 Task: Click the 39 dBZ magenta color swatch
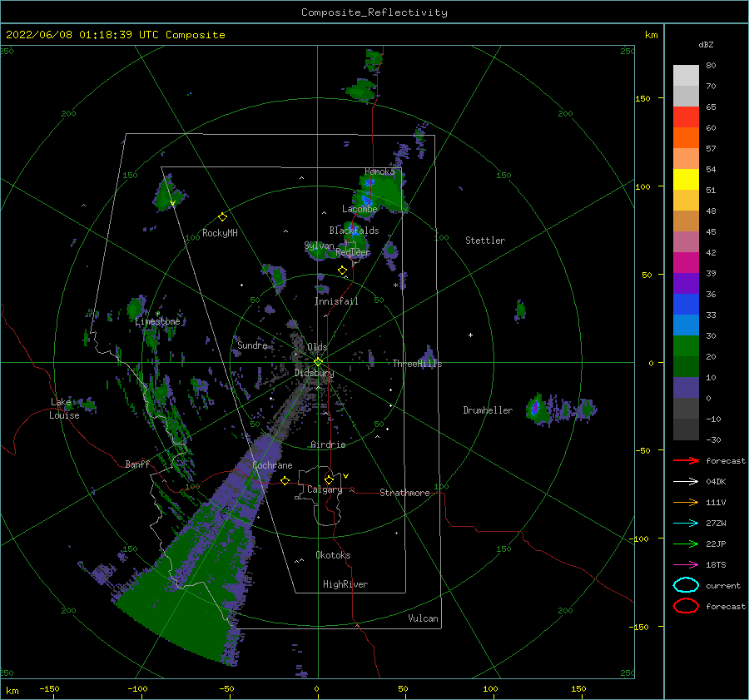686,263
